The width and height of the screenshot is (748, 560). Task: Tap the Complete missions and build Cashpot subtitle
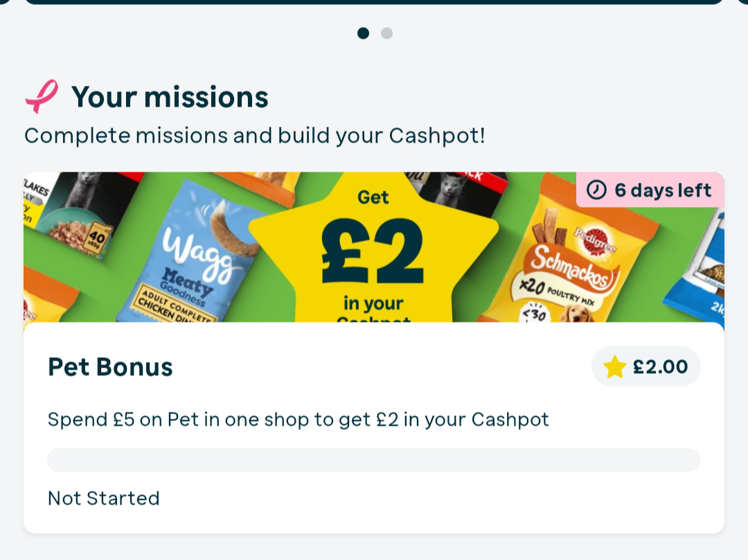point(254,136)
